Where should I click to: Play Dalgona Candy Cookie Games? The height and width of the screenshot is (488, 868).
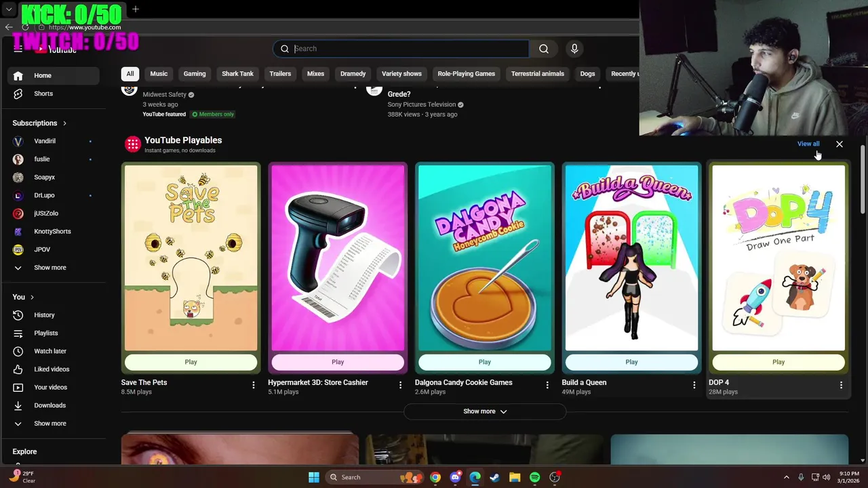pyautogui.click(x=485, y=362)
